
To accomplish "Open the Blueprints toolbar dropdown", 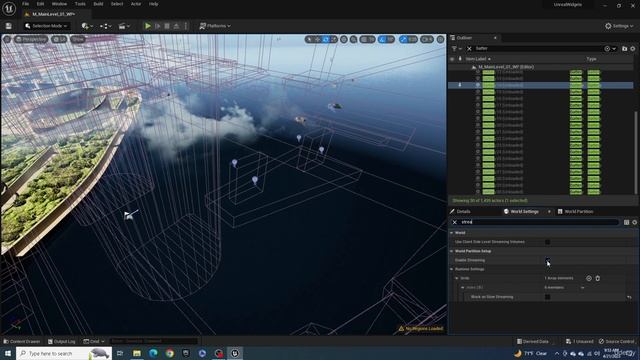I will pos(106,26).
